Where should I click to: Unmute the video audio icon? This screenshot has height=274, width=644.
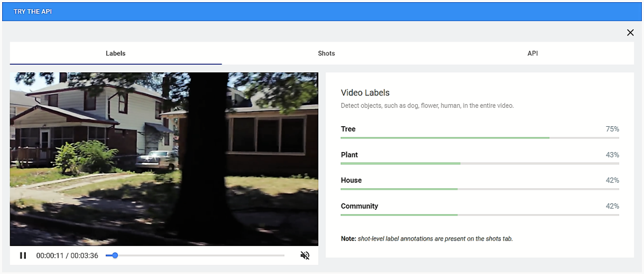point(305,256)
